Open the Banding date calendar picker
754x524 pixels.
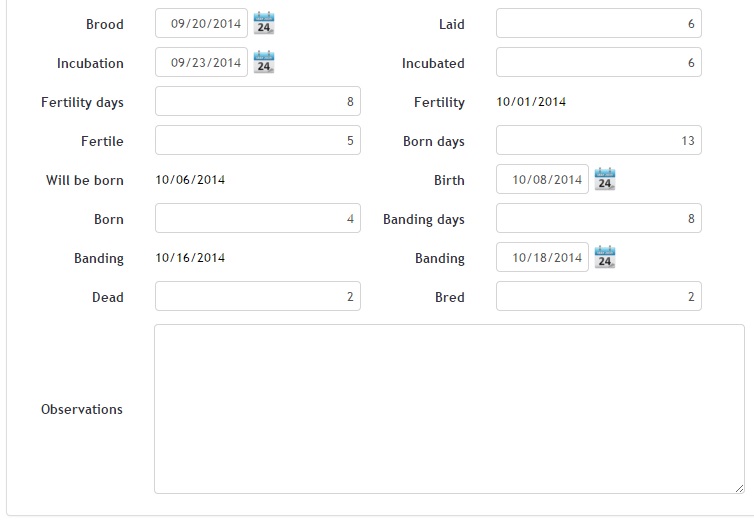[x=605, y=258]
